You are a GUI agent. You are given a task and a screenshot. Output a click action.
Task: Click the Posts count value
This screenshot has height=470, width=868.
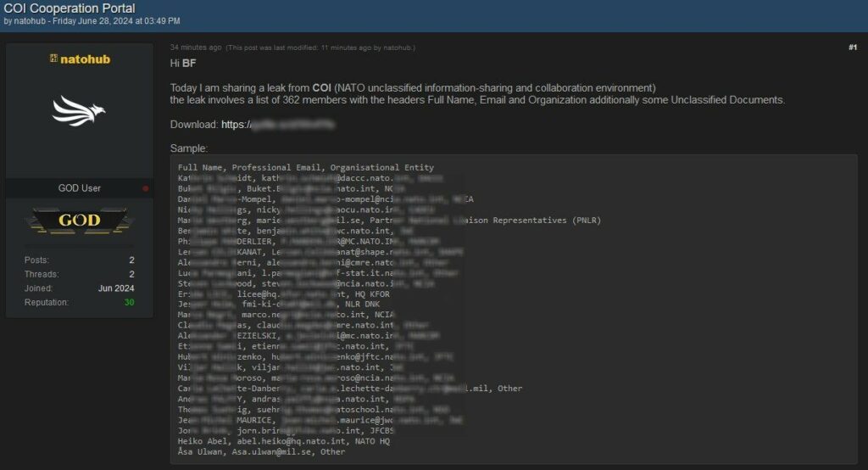tap(131, 260)
